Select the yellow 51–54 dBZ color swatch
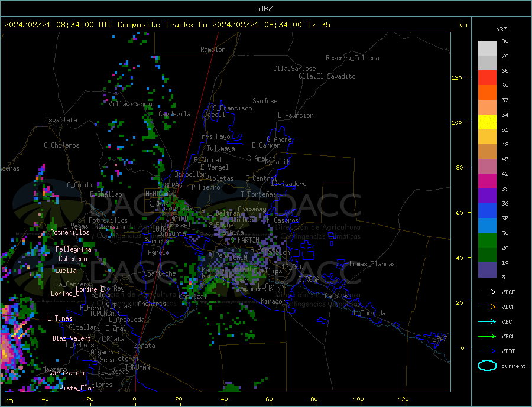 click(x=488, y=122)
